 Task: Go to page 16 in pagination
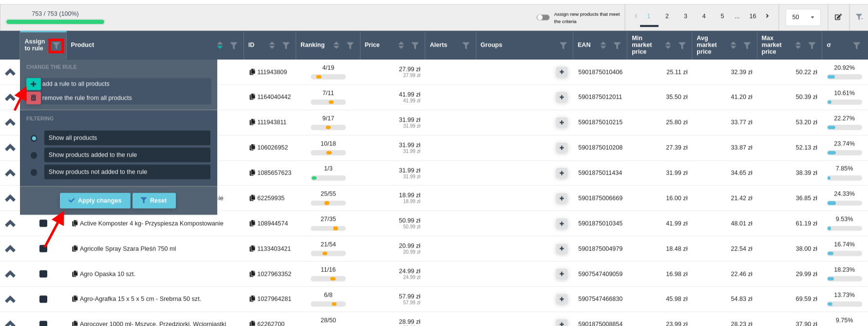(753, 17)
